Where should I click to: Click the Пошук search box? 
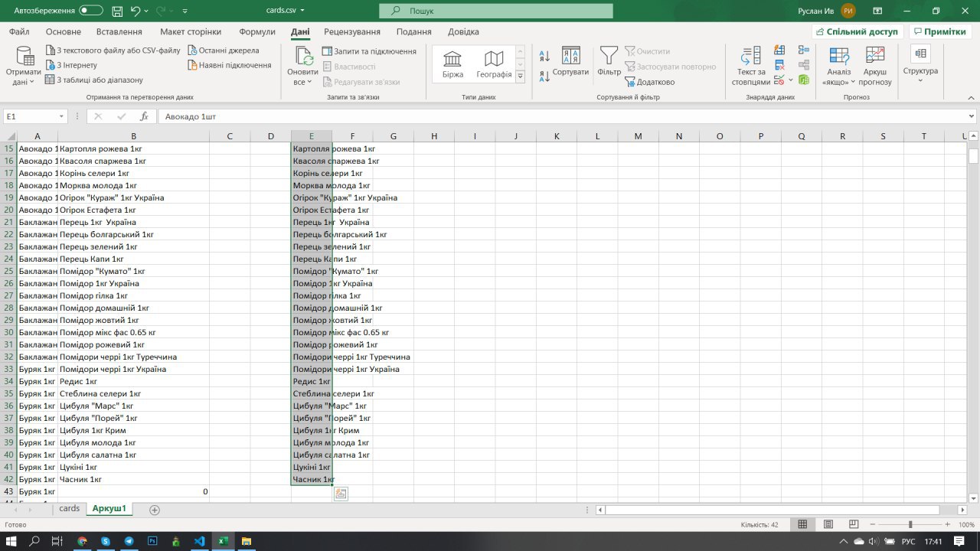tap(495, 11)
